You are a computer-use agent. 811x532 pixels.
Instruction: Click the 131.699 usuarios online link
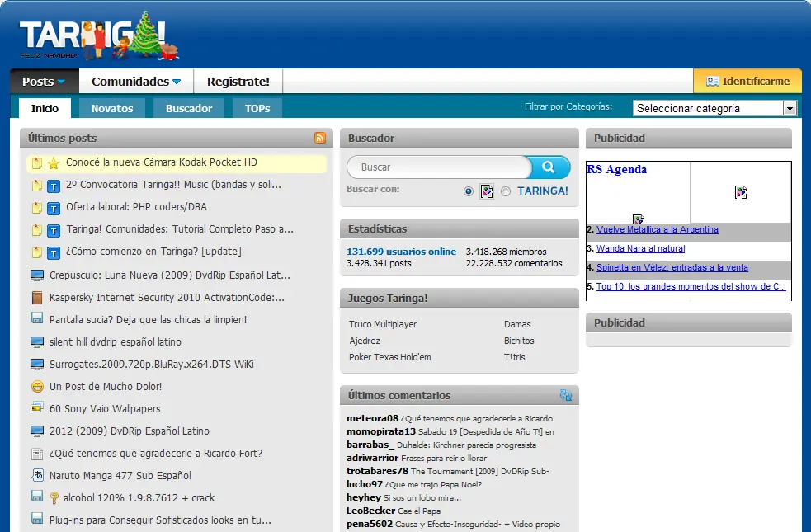401,252
